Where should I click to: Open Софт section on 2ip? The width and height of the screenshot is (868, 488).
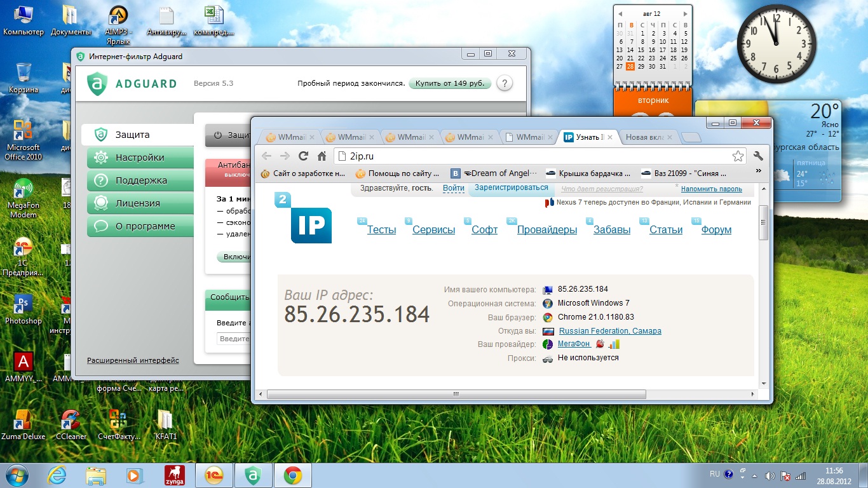point(484,230)
